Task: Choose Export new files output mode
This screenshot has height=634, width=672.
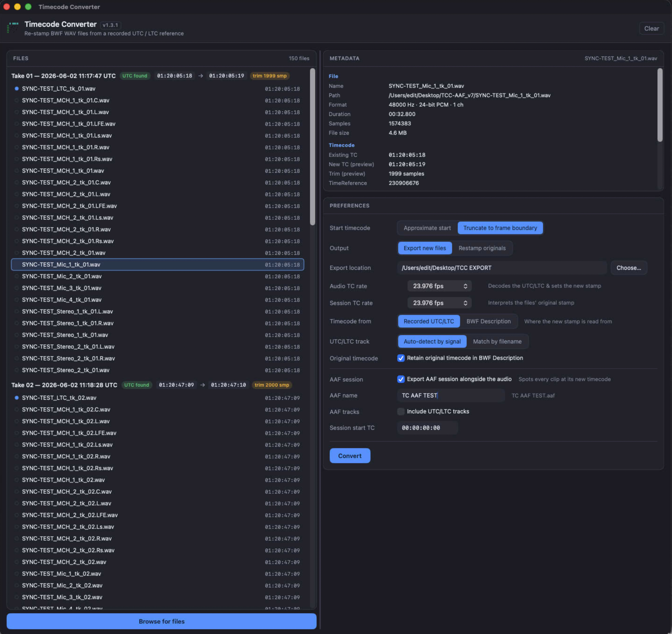Action: point(425,248)
